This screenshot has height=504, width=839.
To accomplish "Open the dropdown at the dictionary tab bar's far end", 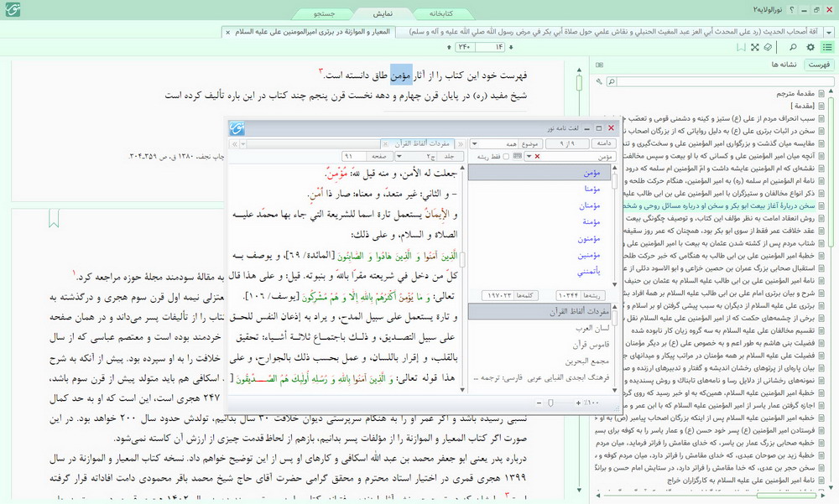I will (x=243, y=144).
